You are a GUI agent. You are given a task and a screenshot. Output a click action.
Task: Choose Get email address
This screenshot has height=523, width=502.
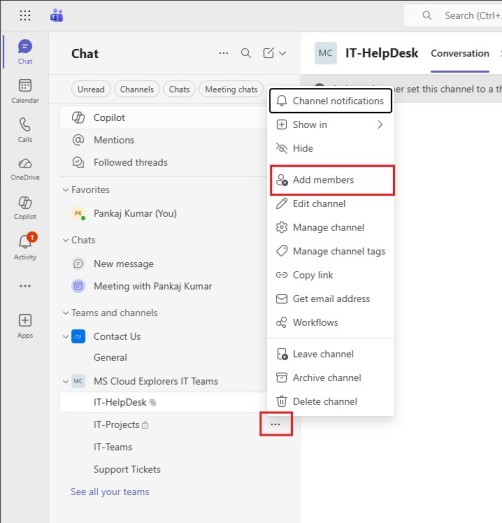tap(331, 299)
